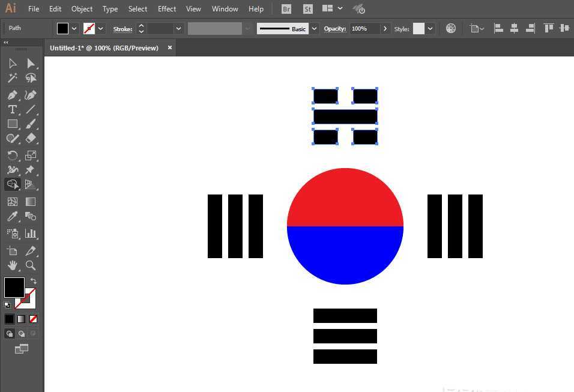Select the Eraser tool
This screenshot has height=392, width=574.
[31, 139]
